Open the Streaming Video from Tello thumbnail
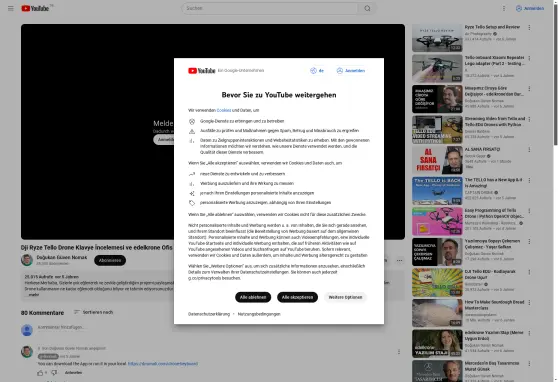This screenshot has height=382, width=558. 437,130
